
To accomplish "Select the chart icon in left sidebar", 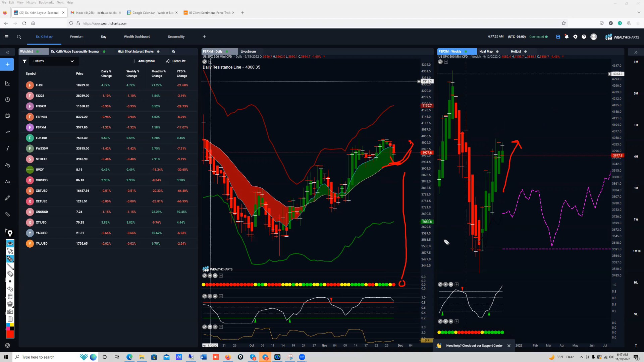I will click(8, 83).
